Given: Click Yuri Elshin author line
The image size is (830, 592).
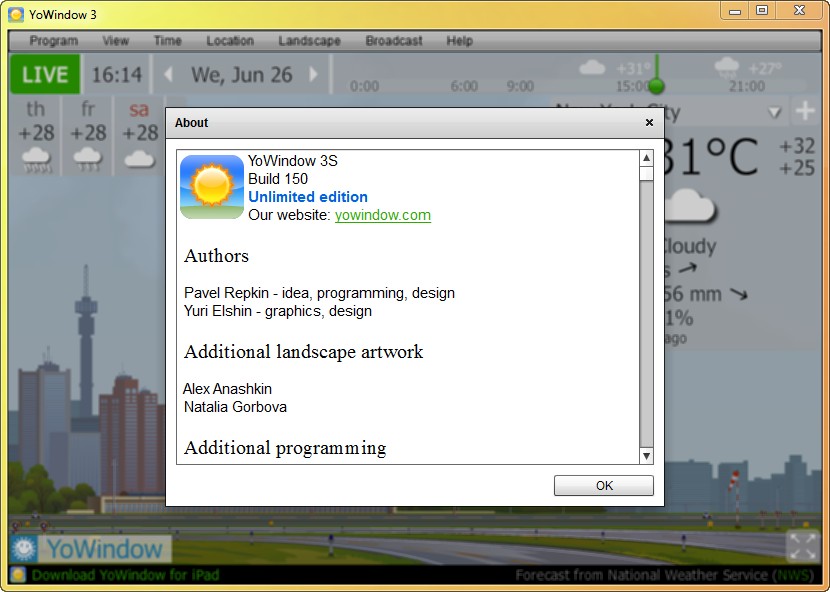Looking at the screenshot, I should pos(278,311).
